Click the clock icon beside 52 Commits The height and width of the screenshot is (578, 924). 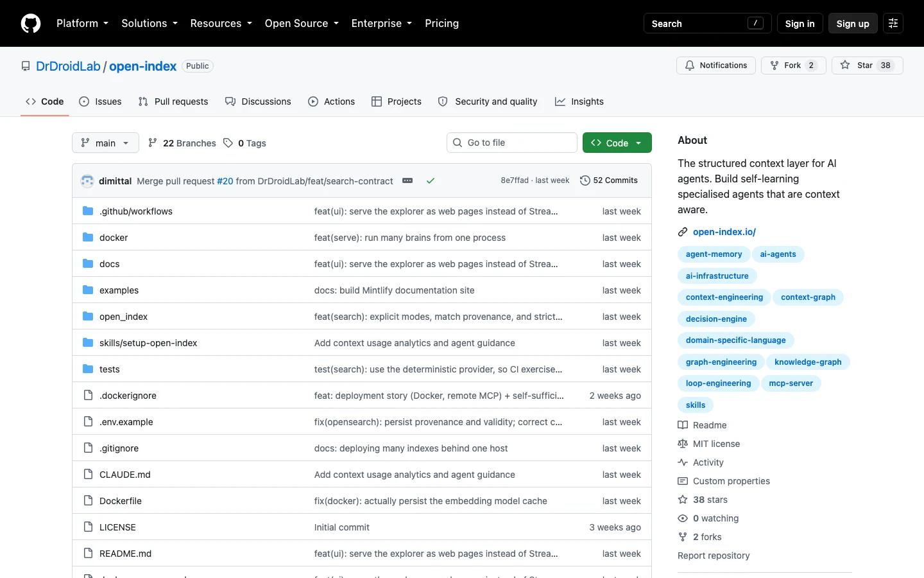585,180
